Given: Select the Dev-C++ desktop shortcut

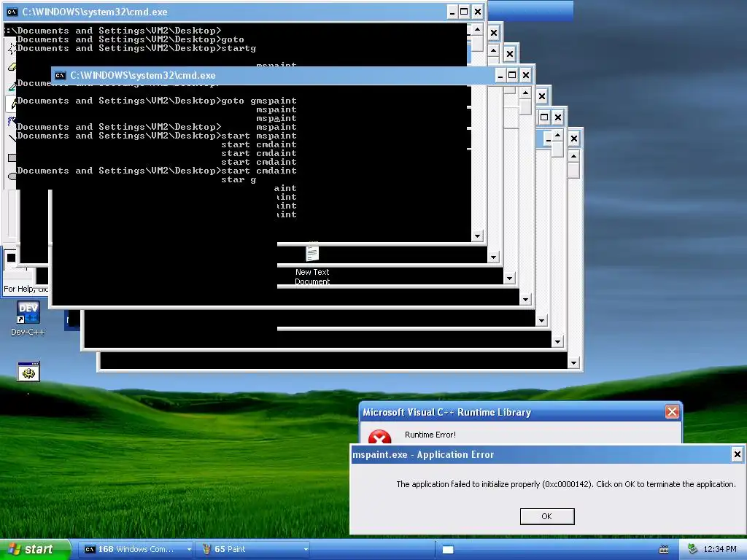Looking at the screenshot, I should tap(28, 318).
